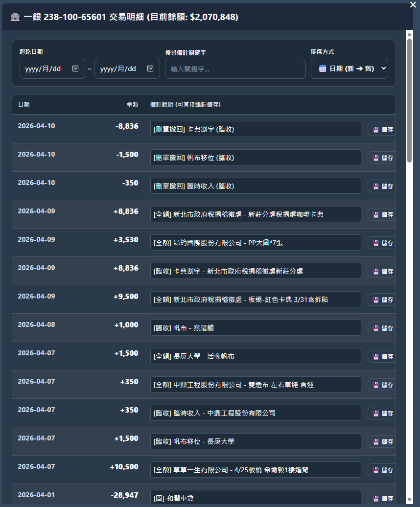Click save icon for 卡典割字 (臨收) row
This screenshot has width=420, height=507.
tap(376, 130)
